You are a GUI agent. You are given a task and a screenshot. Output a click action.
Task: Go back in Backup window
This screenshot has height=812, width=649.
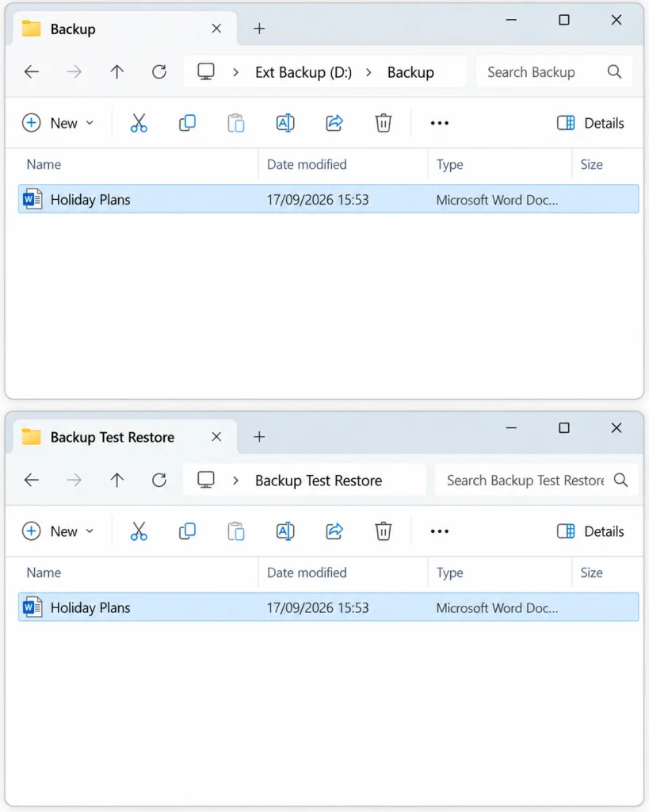tap(32, 71)
